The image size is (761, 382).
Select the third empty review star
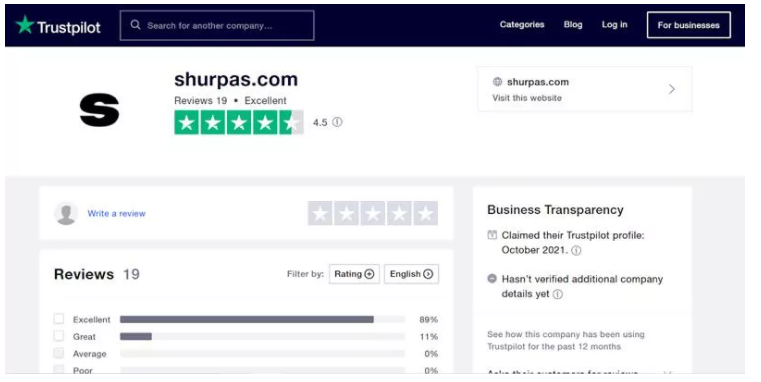click(373, 214)
